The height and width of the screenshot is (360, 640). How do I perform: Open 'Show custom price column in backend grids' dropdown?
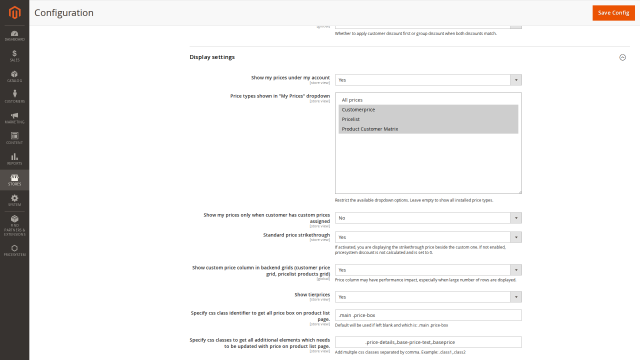(x=428, y=270)
